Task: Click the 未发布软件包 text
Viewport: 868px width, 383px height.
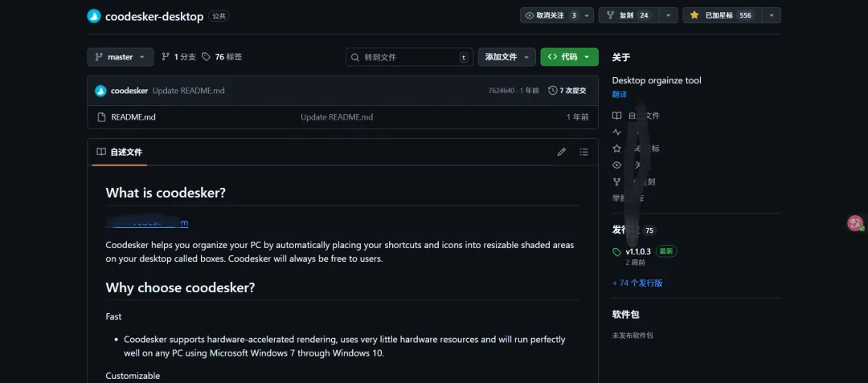Action: 633,336
